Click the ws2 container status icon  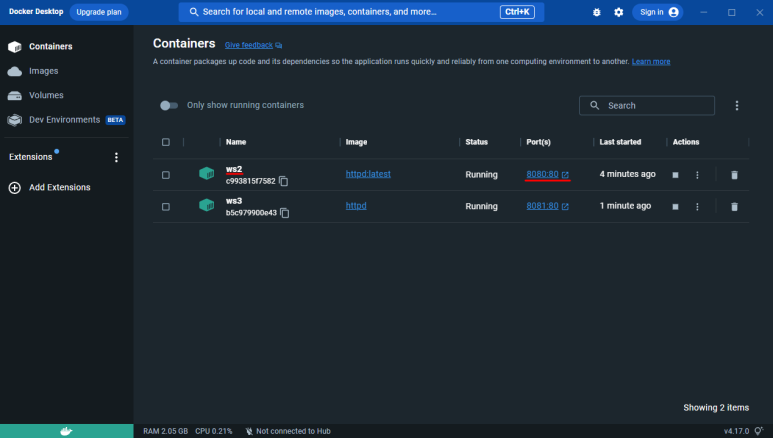(x=207, y=174)
